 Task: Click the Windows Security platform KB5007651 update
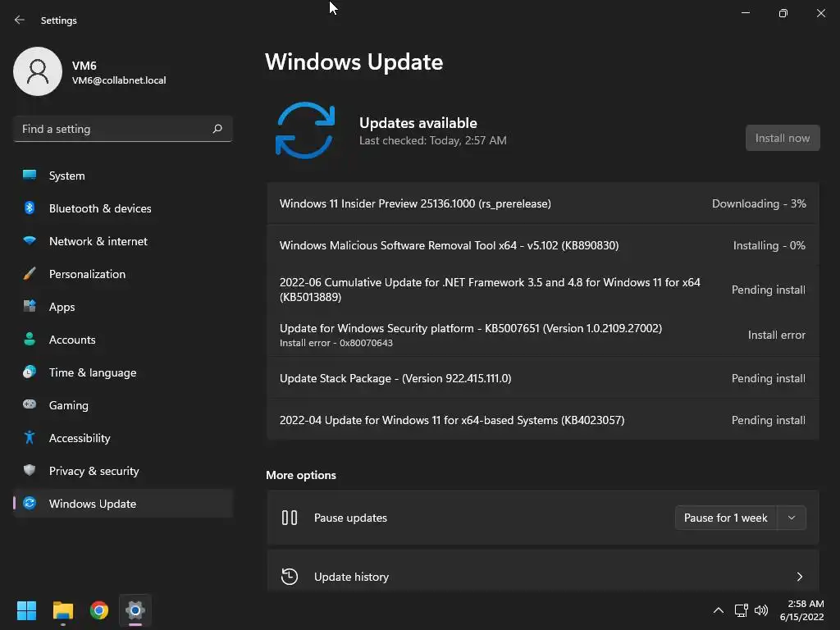coord(470,328)
